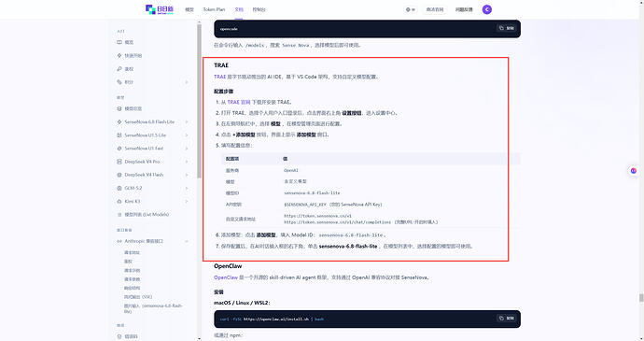Switch to the 模型 header tab
Viewport: 644px width, 341px height.
[x=189, y=9]
